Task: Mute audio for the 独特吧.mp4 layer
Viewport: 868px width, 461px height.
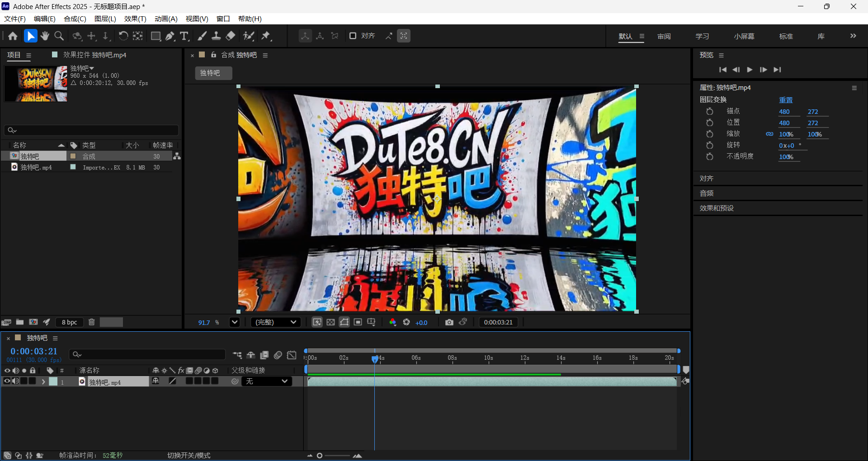Action: pos(16,381)
